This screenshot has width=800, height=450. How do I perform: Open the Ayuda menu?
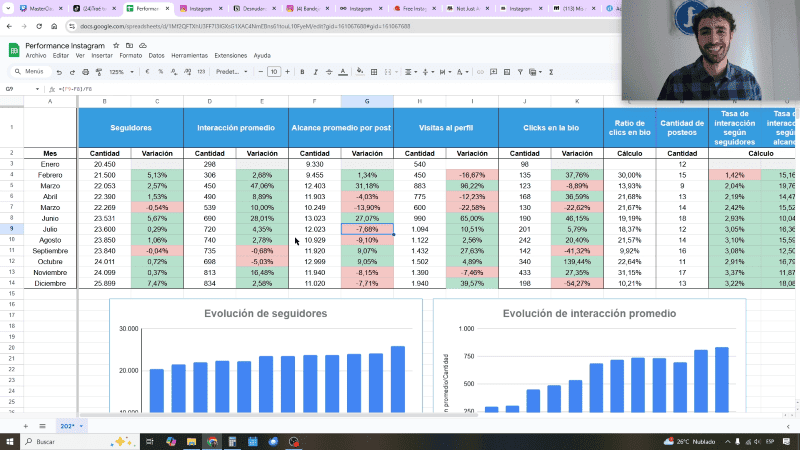[x=262, y=56]
